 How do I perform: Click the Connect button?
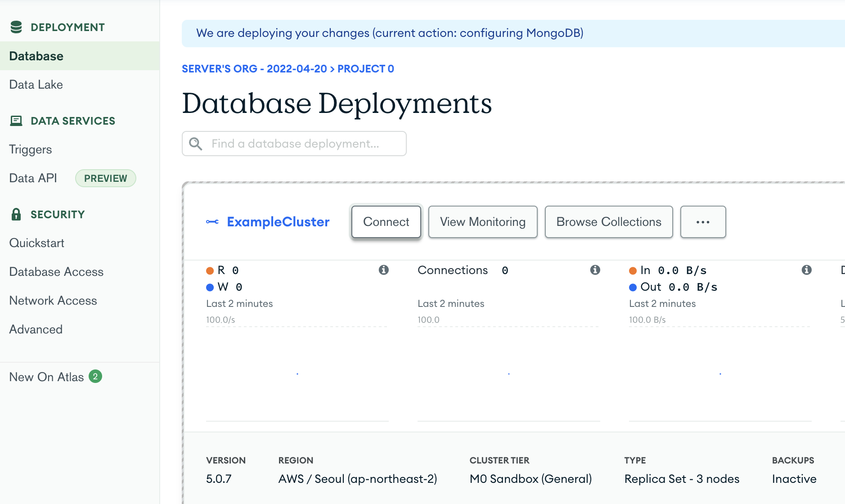[386, 222]
